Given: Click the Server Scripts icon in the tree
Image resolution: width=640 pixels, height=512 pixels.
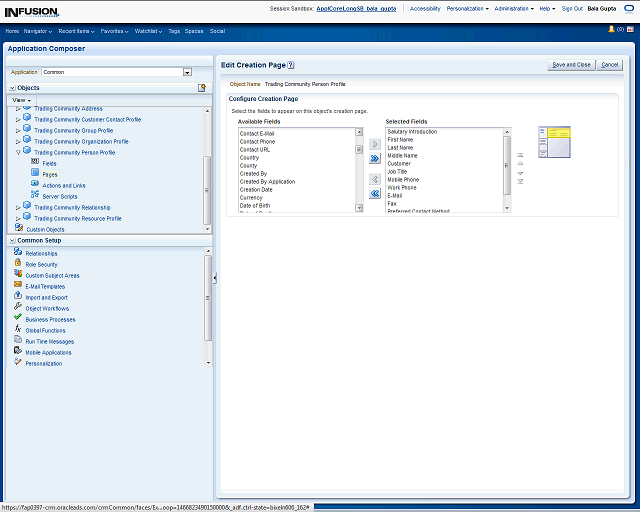Looking at the screenshot, I should 35,196.
